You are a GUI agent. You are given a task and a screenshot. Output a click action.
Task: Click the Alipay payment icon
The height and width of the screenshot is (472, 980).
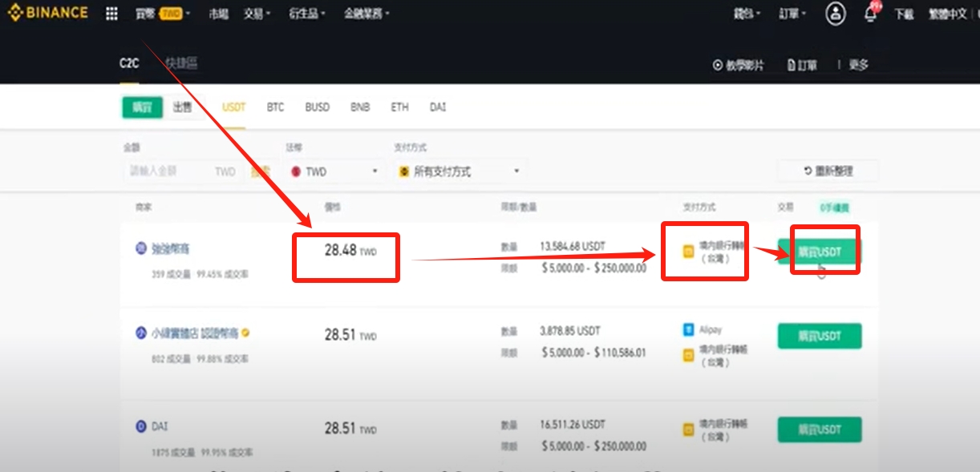pyautogui.click(x=688, y=329)
